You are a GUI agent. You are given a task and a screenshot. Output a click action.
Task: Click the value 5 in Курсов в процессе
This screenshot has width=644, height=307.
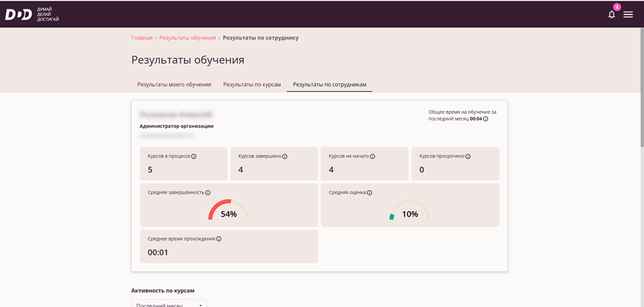[x=150, y=170]
